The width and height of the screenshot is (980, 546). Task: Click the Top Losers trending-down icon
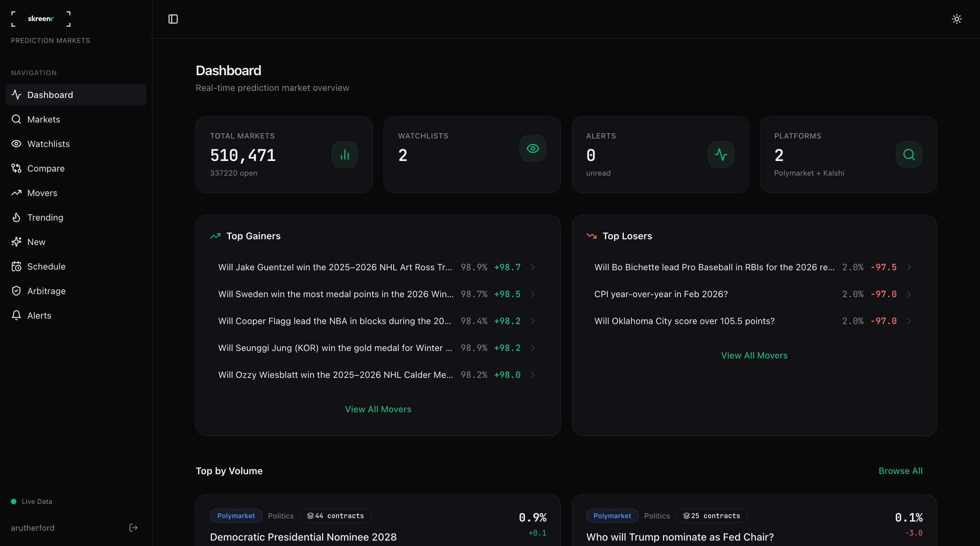[x=592, y=236]
